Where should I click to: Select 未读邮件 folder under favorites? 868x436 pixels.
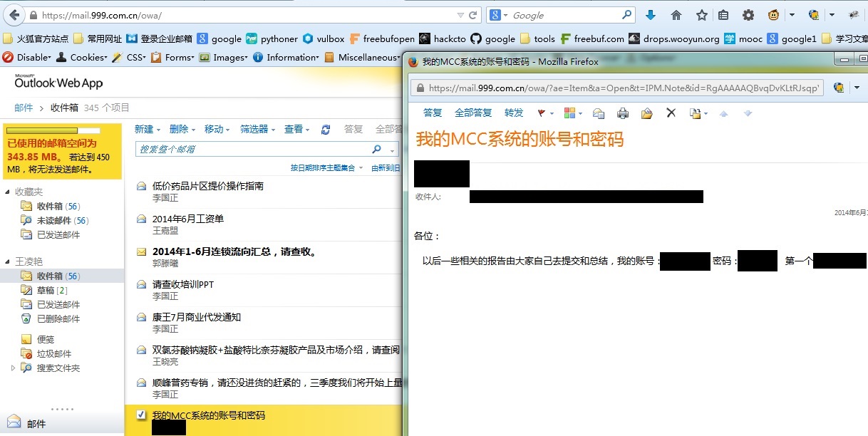pos(55,221)
